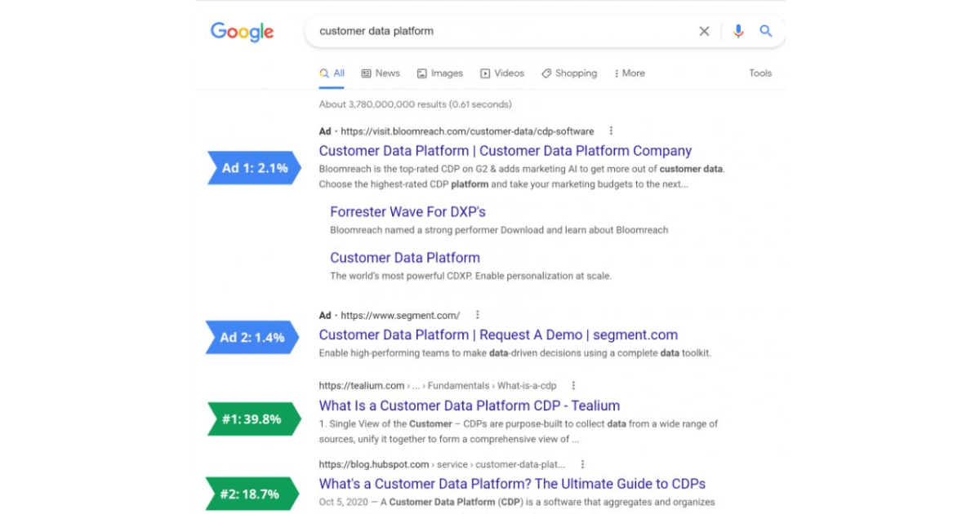980x514 pixels.
Task: Click the Bloomreach top-rated CDP description text
Action: pyautogui.click(x=522, y=176)
